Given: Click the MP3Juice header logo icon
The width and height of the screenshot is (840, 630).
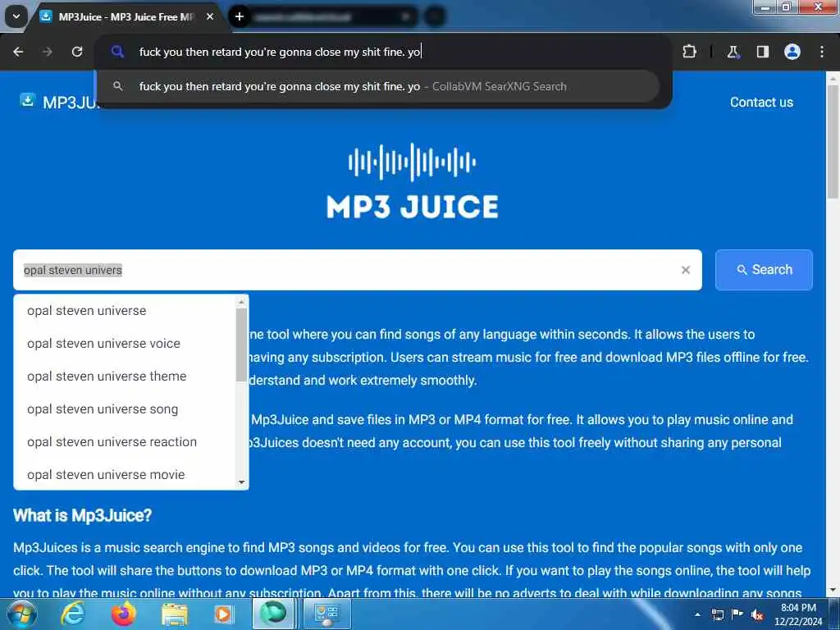Looking at the screenshot, I should 27,100.
